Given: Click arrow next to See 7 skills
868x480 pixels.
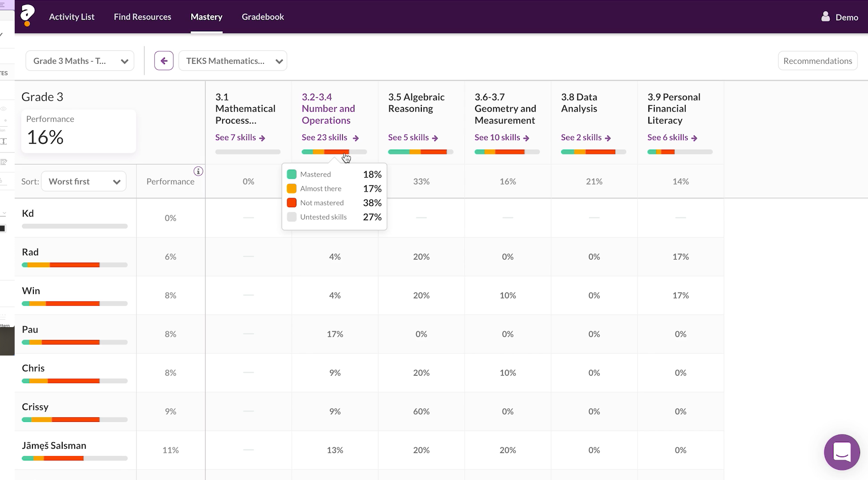Looking at the screenshot, I should pyautogui.click(x=262, y=138).
